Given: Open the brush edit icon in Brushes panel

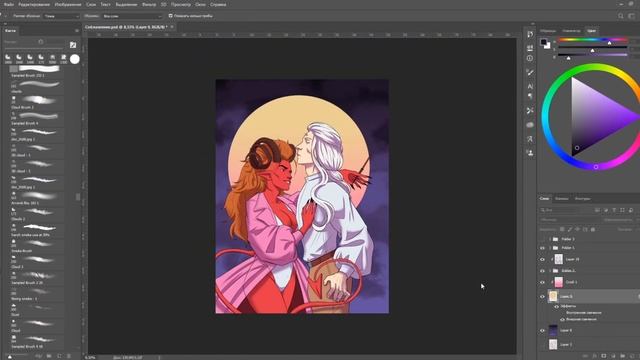Looking at the screenshot, I should point(73,45).
